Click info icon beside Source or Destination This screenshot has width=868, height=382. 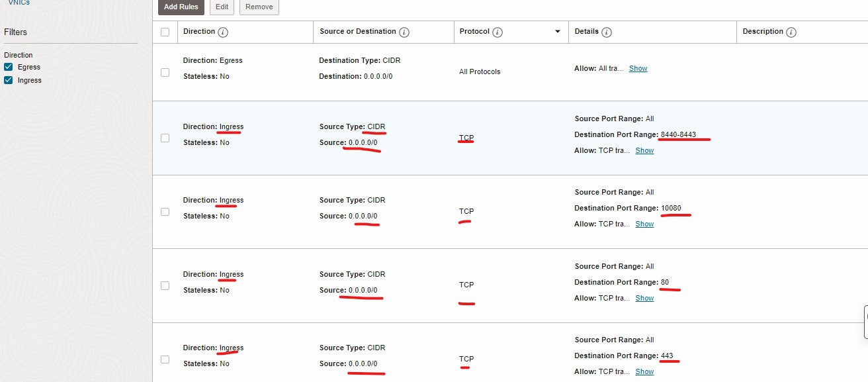pyautogui.click(x=404, y=32)
